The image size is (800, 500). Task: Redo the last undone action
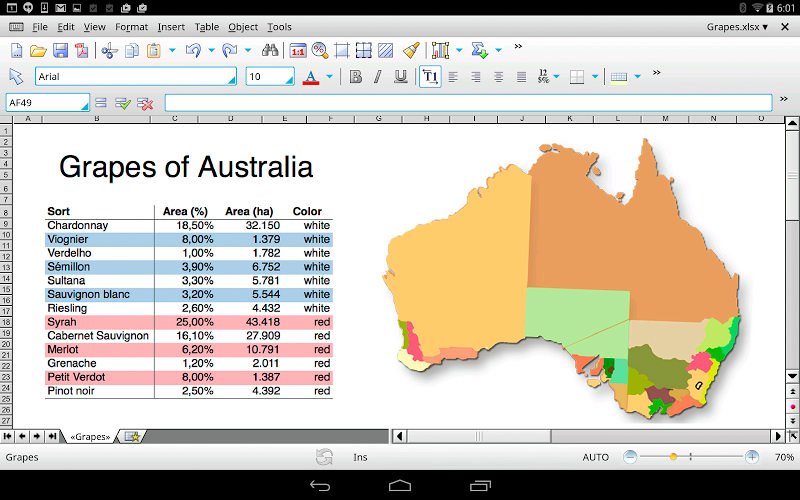click(230, 50)
